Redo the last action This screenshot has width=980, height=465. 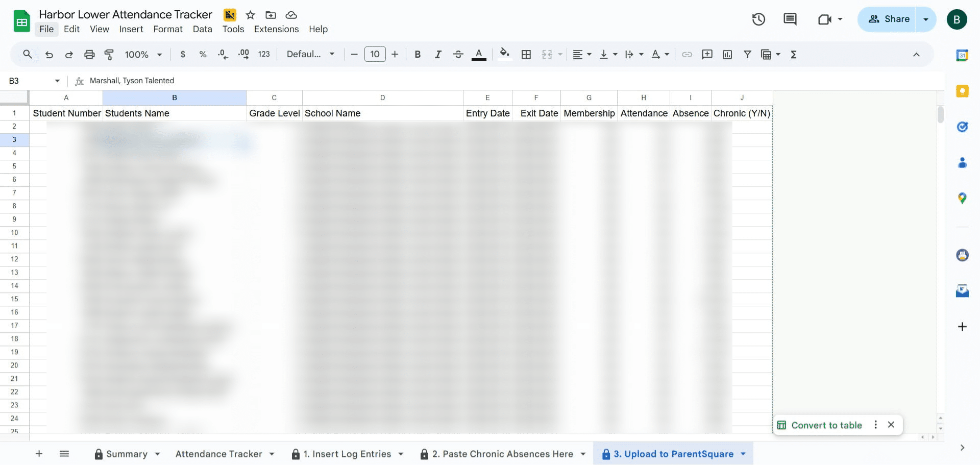(69, 54)
